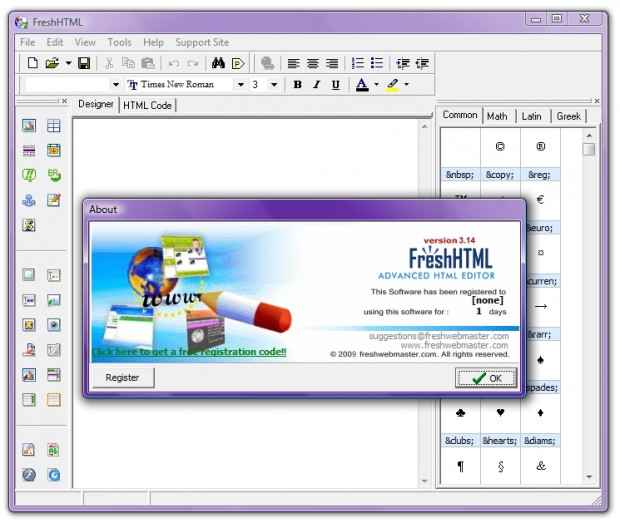The width and height of the screenshot is (620, 523).
Task: Open the highlight color dropdown arrow
Action: click(x=406, y=84)
